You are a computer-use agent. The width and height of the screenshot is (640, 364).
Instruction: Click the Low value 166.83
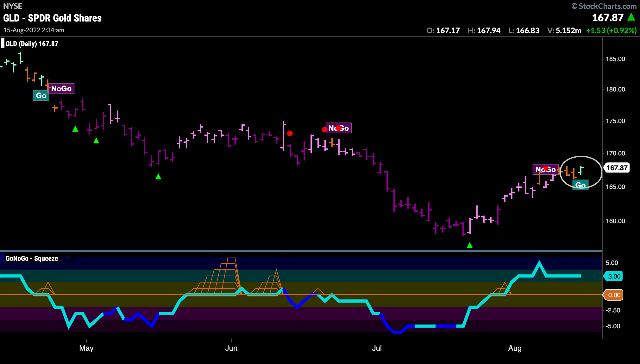[528, 31]
